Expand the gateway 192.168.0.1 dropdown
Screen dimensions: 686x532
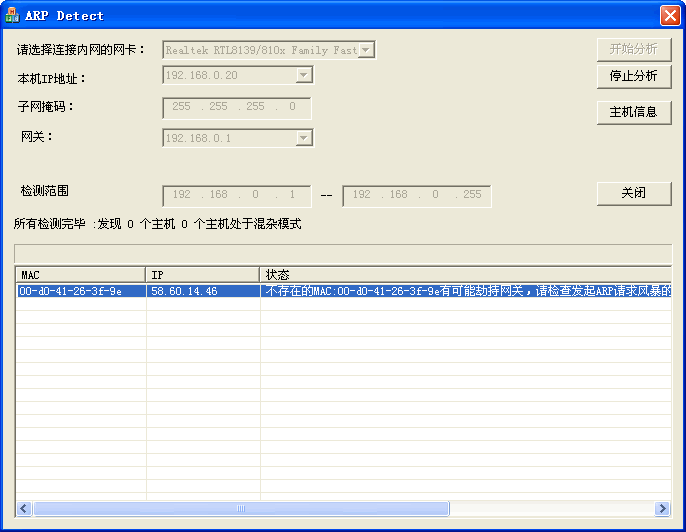coord(304,138)
